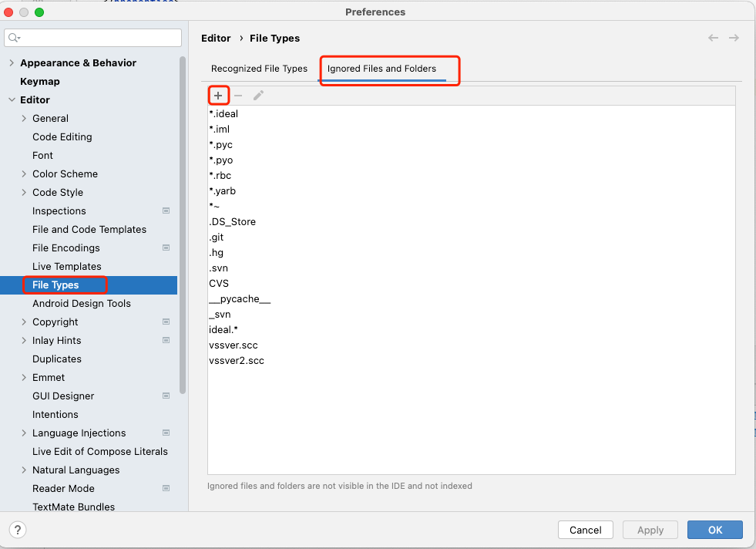Viewport: 756px width, 549px height.
Task: Click the project-level icon next to Language Injections
Action: pyautogui.click(x=166, y=433)
